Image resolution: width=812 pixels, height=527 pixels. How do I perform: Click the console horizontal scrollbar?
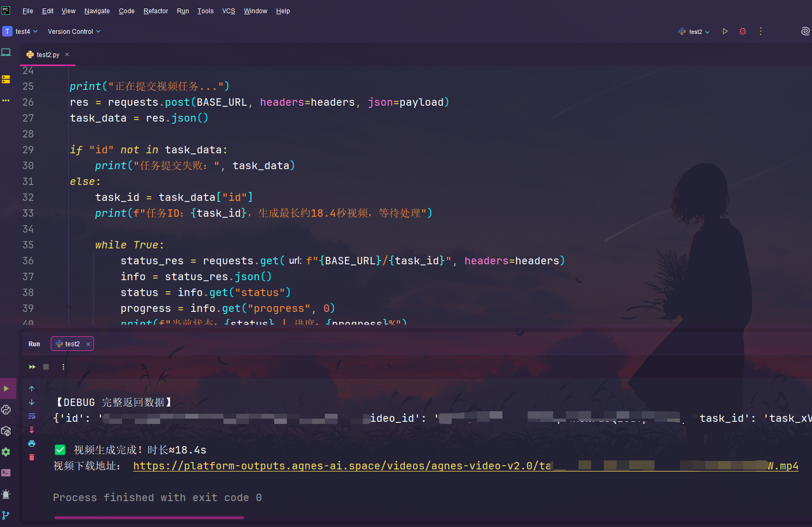point(149,518)
